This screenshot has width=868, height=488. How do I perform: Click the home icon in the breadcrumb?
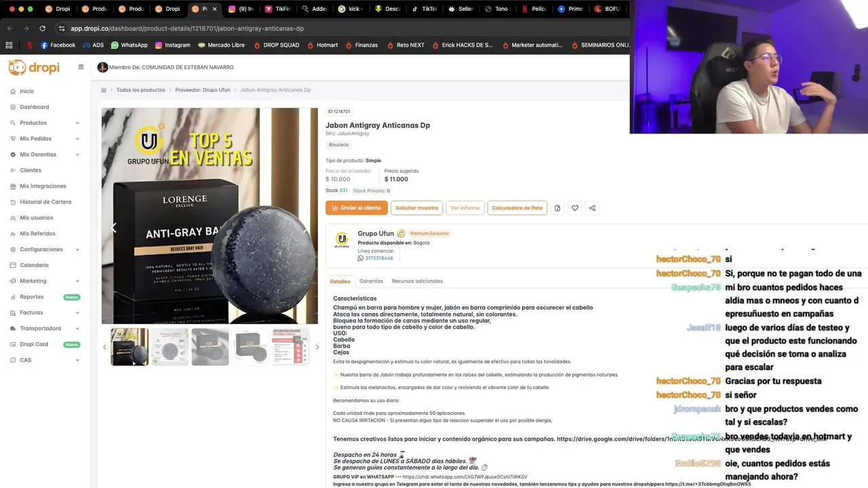(104, 89)
